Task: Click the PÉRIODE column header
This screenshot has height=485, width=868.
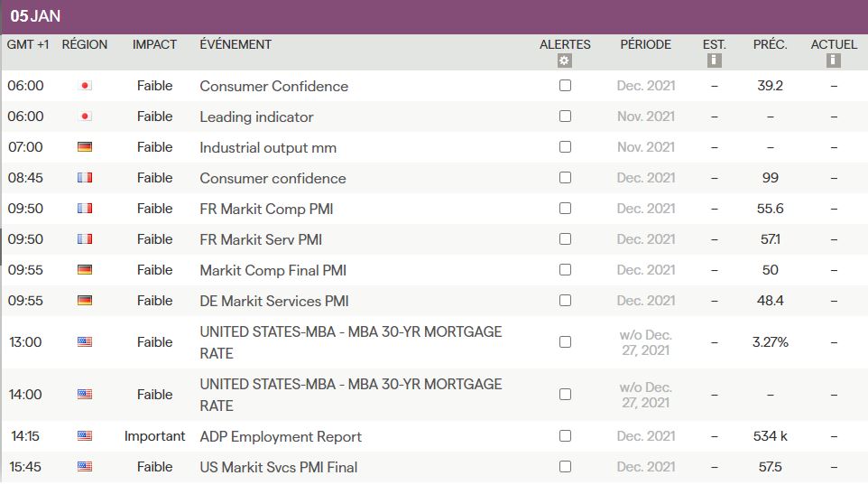Action: point(645,44)
